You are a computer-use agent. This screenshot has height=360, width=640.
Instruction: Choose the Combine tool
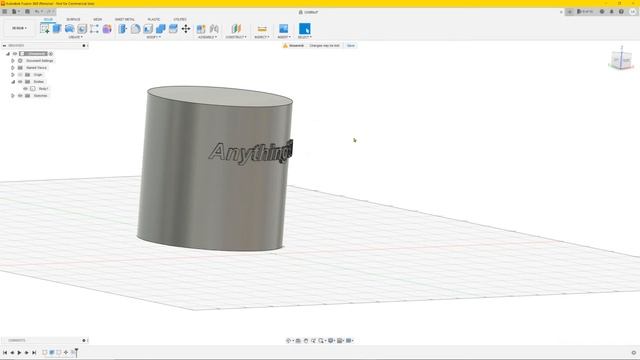pyautogui.click(x=160, y=29)
